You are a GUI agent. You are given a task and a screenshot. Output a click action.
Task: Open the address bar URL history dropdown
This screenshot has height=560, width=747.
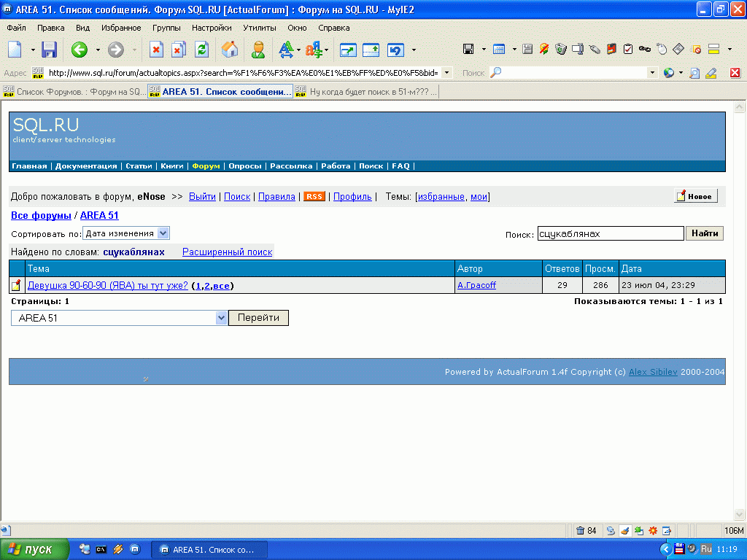click(446, 73)
